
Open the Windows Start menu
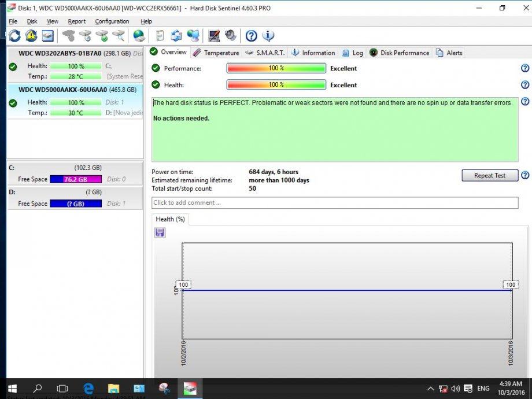click(x=12, y=389)
